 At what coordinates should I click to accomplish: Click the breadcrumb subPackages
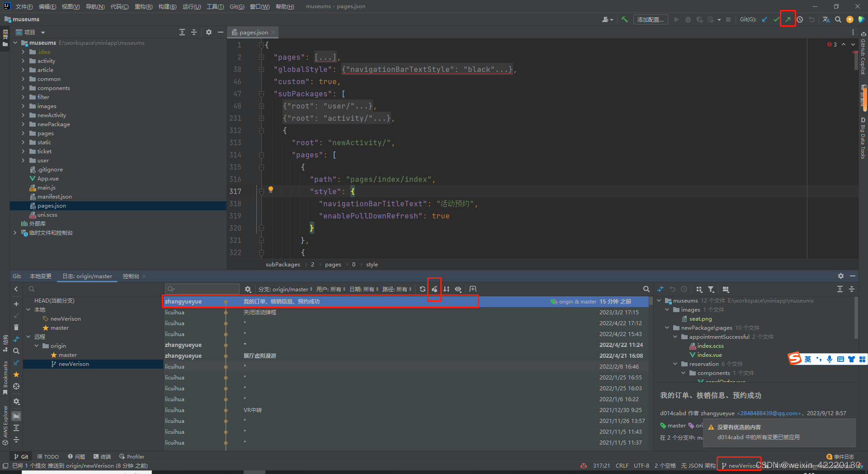(x=283, y=264)
